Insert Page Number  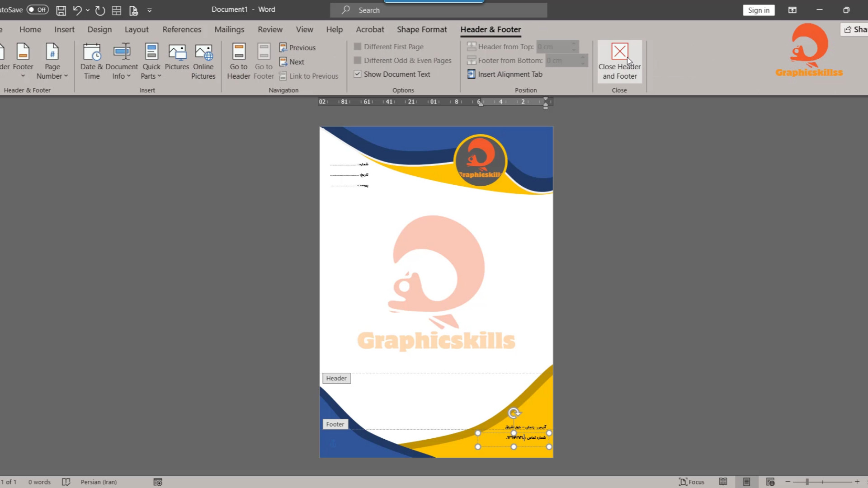coord(52,61)
